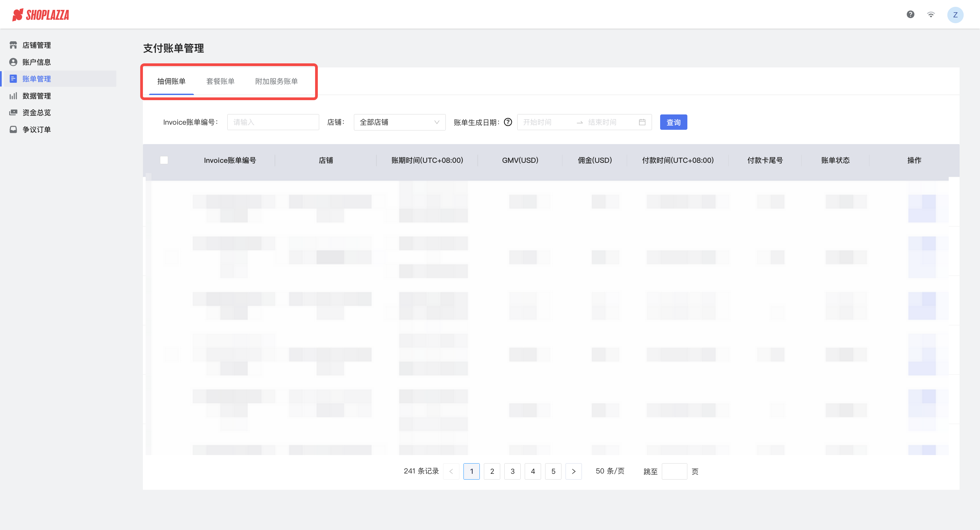Click the bill date help tooltip icon
The width and height of the screenshot is (980, 530).
pyautogui.click(x=508, y=122)
